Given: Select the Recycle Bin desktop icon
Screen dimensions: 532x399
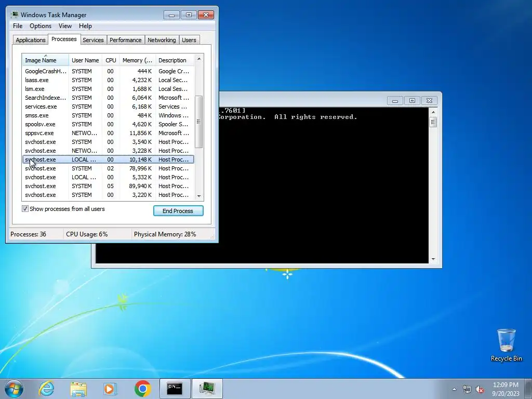Looking at the screenshot, I should pos(506,345).
